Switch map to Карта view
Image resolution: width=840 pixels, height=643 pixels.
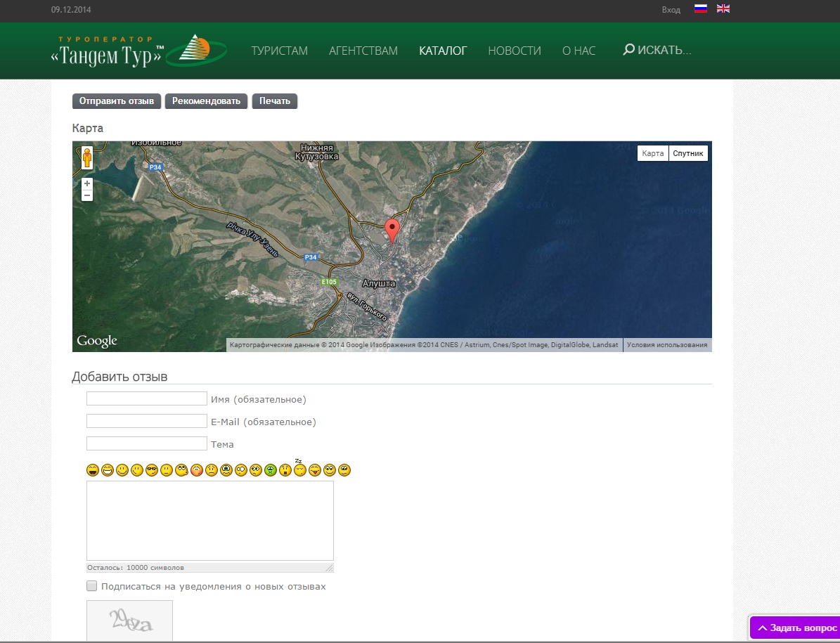(x=652, y=153)
